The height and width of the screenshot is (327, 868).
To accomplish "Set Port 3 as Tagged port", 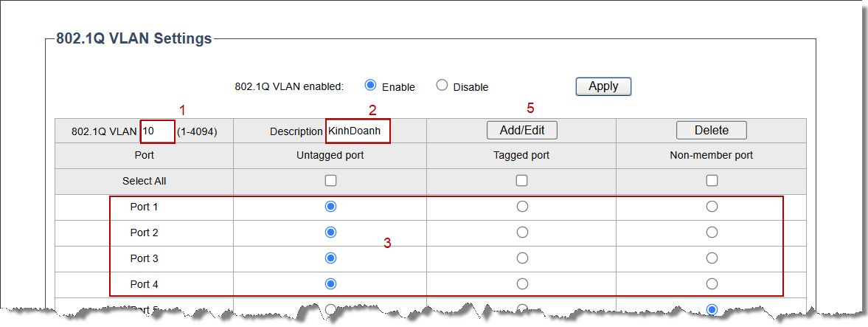I will tap(522, 258).
